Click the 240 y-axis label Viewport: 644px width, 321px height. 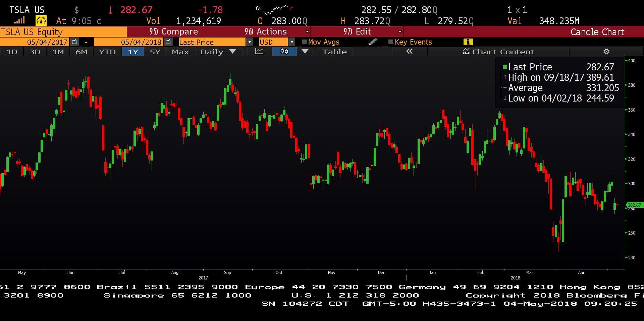(632, 258)
